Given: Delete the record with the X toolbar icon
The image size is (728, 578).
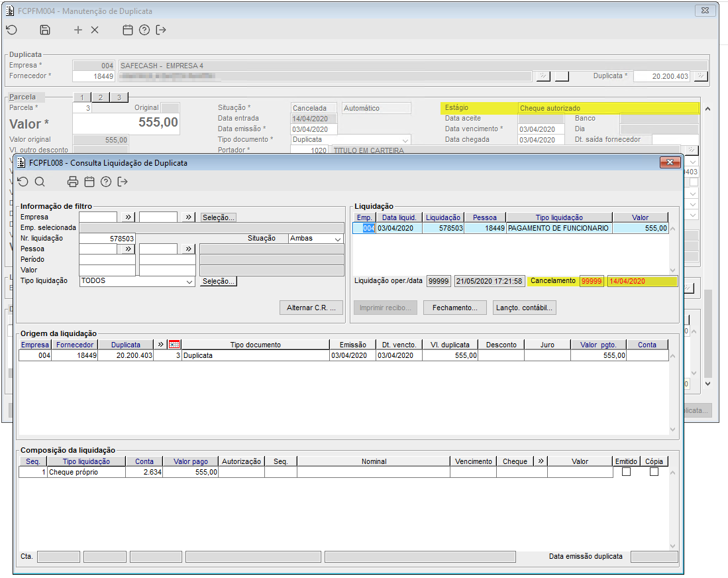Looking at the screenshot, I should tap(95, 30).
